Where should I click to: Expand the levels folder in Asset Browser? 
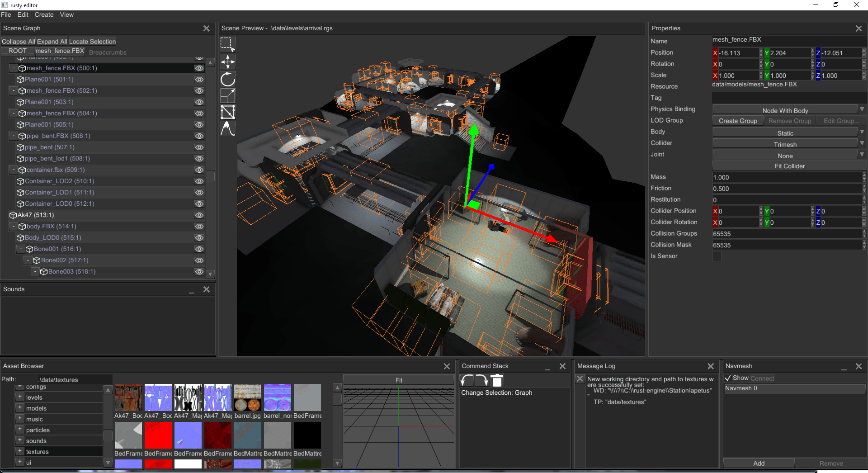20,397
